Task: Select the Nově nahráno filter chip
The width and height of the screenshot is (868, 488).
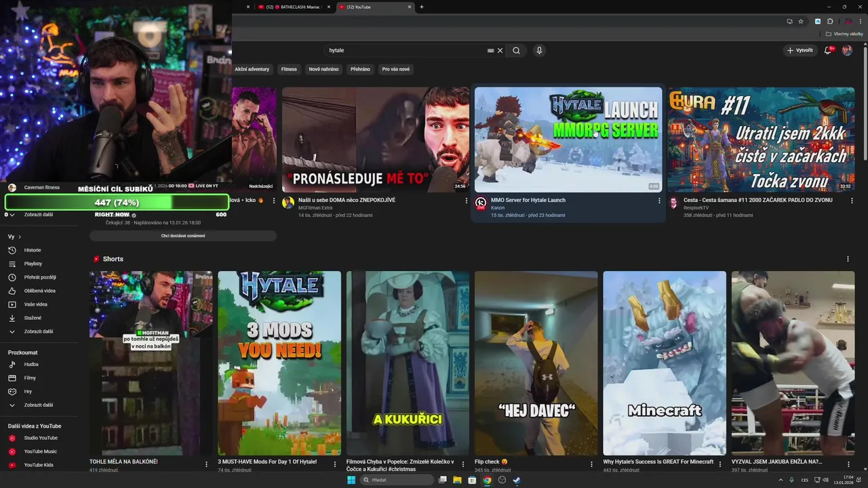Action: [x=323, y=69]
